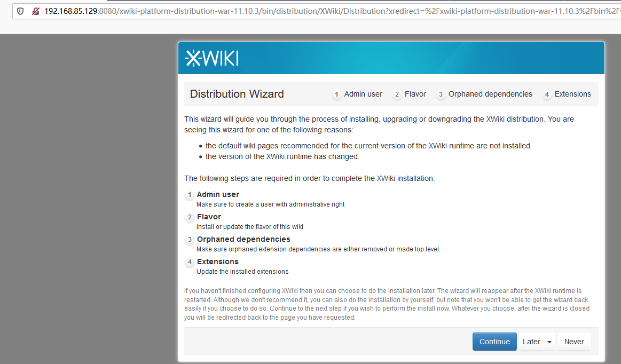Click the Continue button

pyautogui.click(x=494, y=342)
